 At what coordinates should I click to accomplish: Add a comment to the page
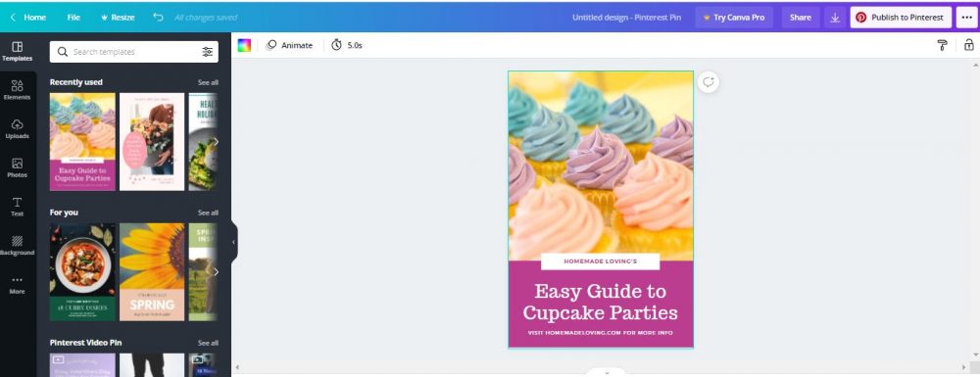[x=709, y=82]
